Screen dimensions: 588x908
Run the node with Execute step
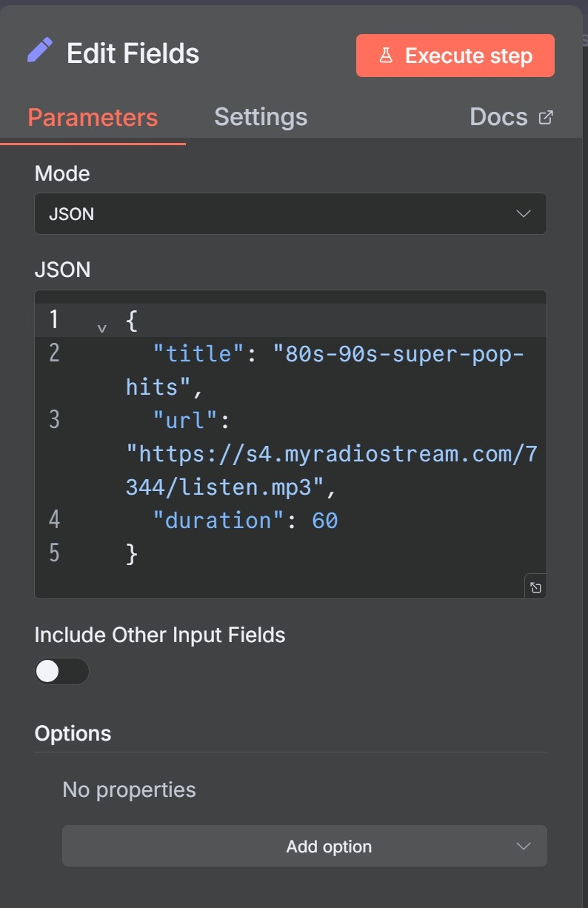pyautogui.click(x=455, y=56)
